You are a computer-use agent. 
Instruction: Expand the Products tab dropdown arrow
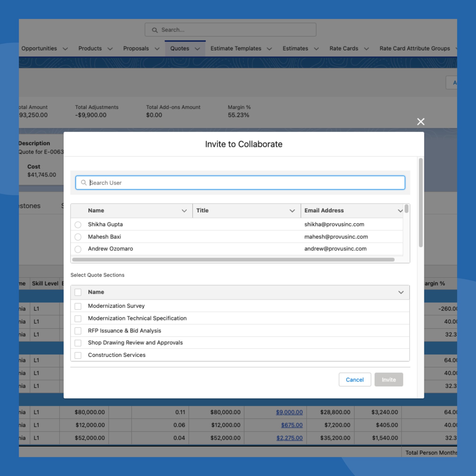pyautogui.click(x=110, y=49)
